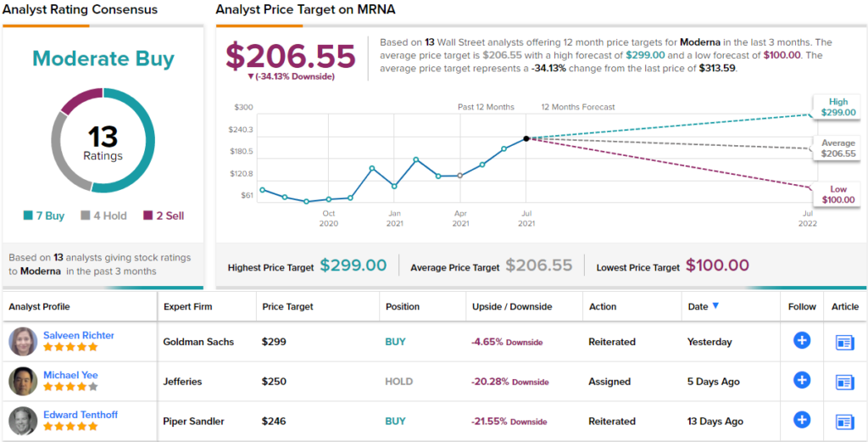Viewport: 868px width, 442px height.
Task: Follow Edward Tenthoff using the plus icon
Action: click(x=801, y=420)
